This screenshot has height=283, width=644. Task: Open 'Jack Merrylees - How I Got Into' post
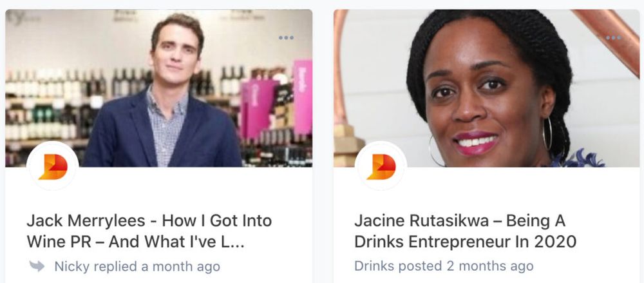(x=149, y=221)
